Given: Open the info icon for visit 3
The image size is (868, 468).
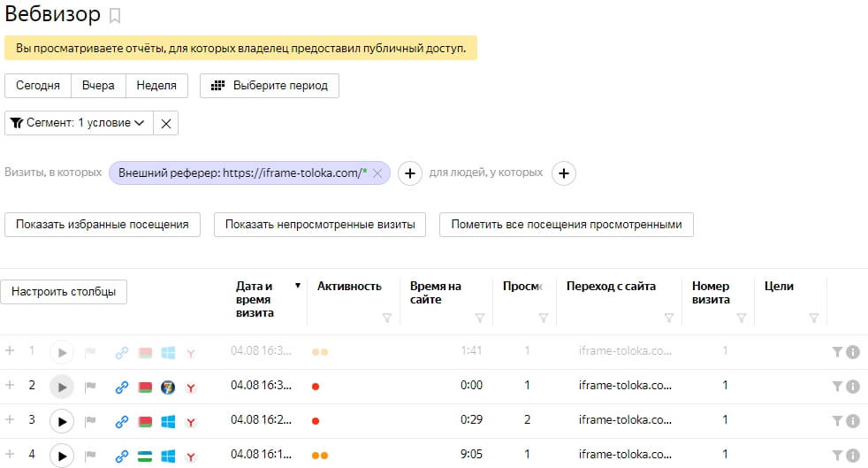Looking at the screenshot, I should (x=853, y=421).
